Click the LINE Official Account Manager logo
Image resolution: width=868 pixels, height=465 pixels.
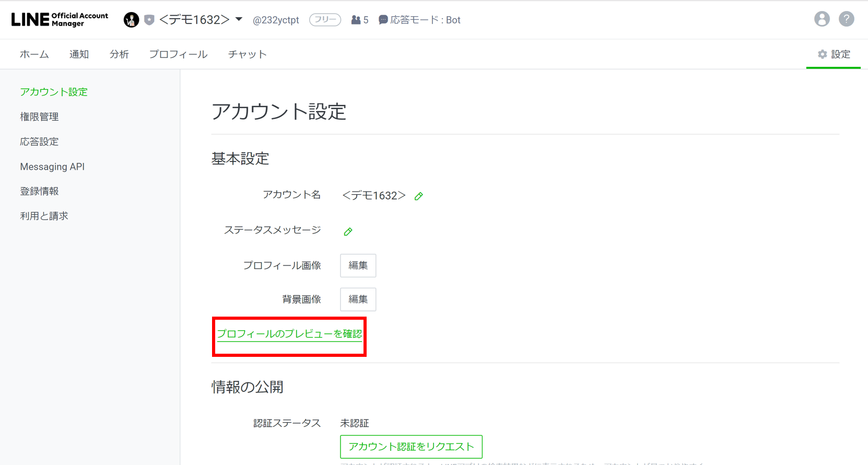point(60,19)
